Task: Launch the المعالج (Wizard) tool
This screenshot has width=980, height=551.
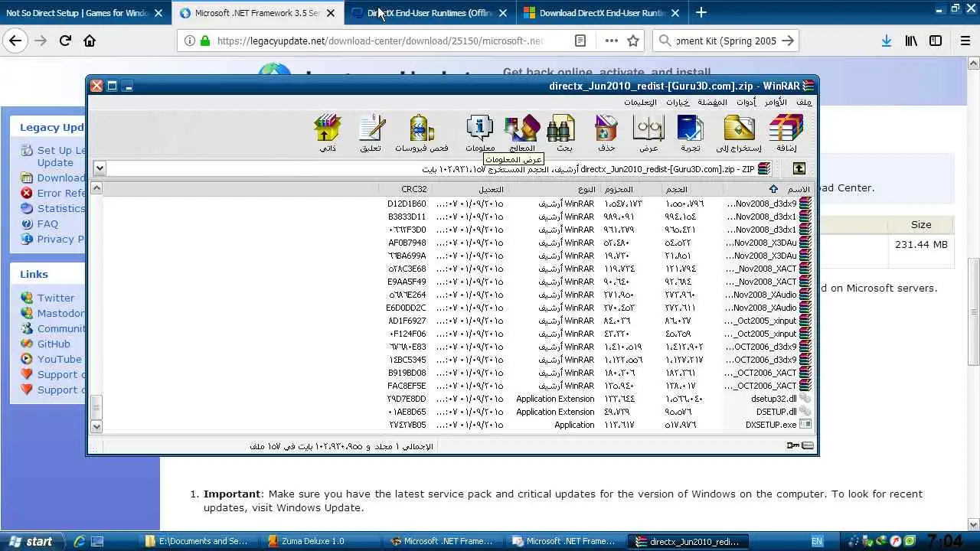Action: click(x=522, y=133)
